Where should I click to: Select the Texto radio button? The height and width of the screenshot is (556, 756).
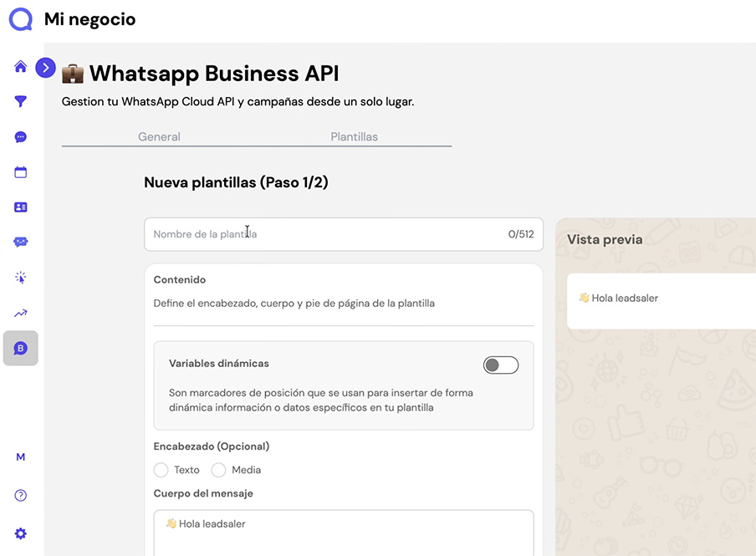click(161, 470)
